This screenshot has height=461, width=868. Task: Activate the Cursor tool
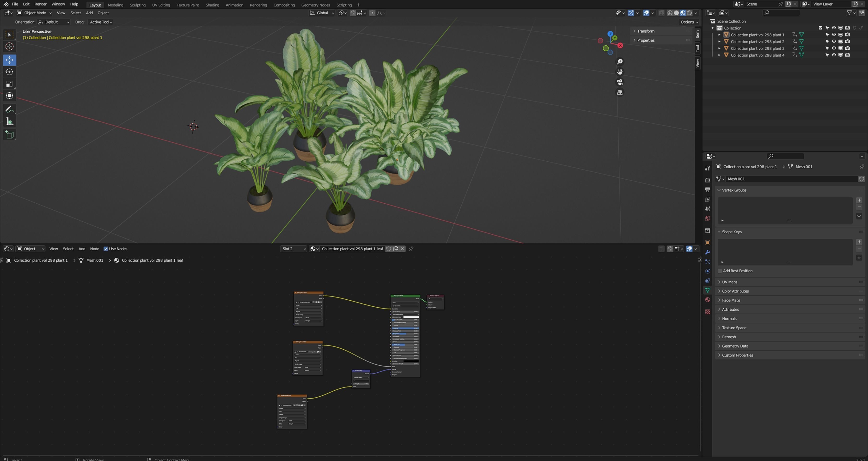[x=9, y=47]
